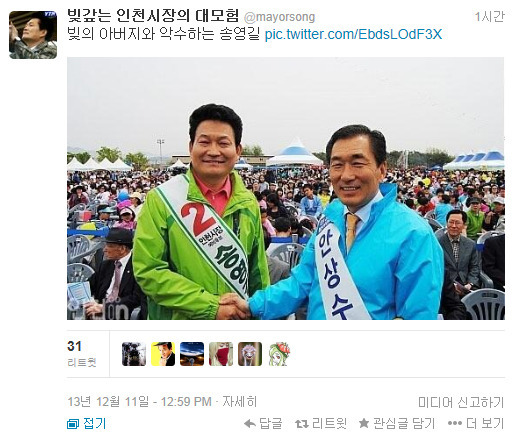514x432 pixels.
Task: Click the retweet arrows icon
Action: (x=302, y=424)
